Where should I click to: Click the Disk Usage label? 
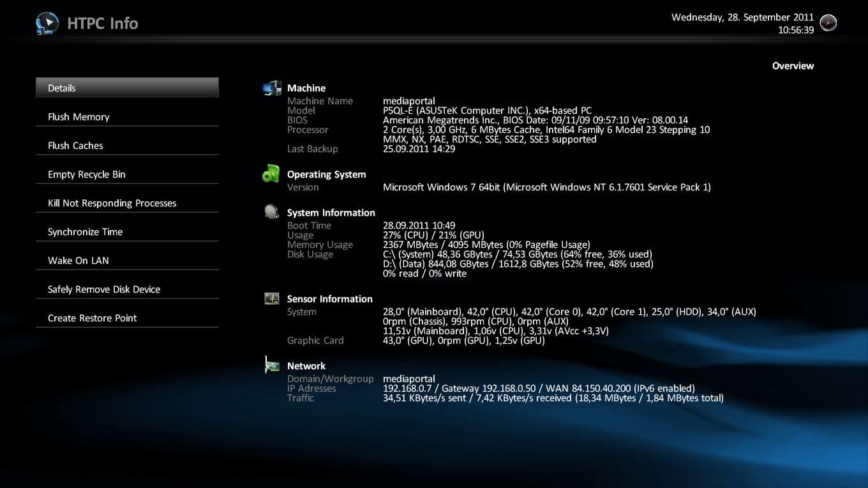coord(310,254)
